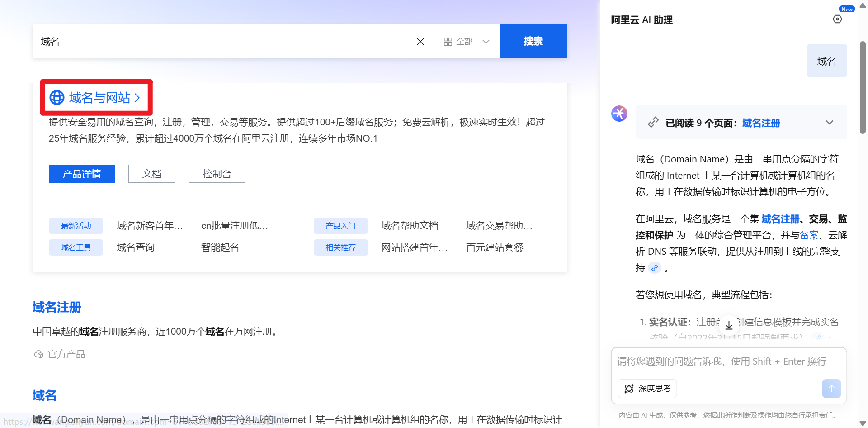Open the 域名帮助文档 link
The height and width of the screenshot is (428, 868).
(410, 226)
